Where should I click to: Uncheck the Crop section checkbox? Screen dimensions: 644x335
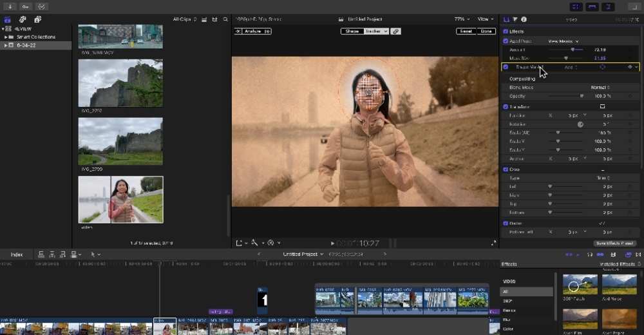click(506, 169)
